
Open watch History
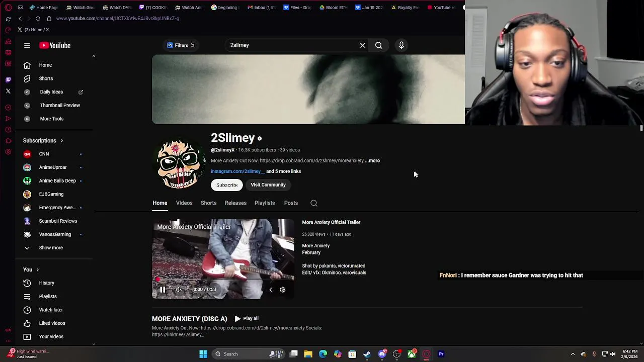[46, 283]
